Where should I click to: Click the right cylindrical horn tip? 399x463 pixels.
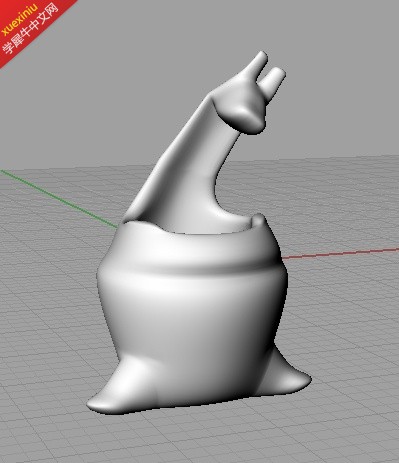274,79
